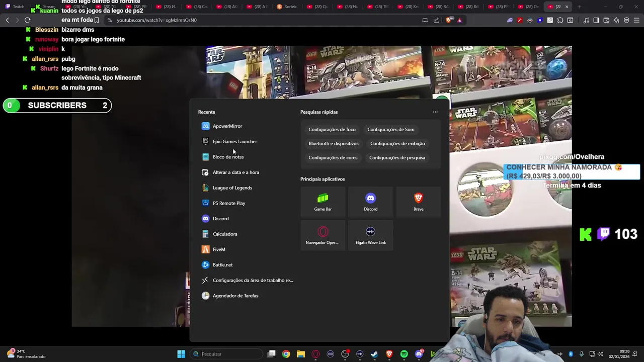
Task: Select Configurações de pesquisa quick search
Action: click(x=397, y=158)
